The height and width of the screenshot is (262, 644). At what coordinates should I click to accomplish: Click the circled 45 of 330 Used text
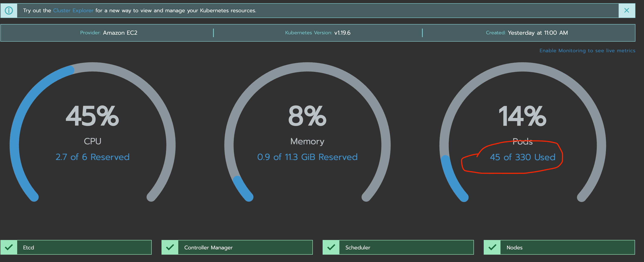point(523,157)
